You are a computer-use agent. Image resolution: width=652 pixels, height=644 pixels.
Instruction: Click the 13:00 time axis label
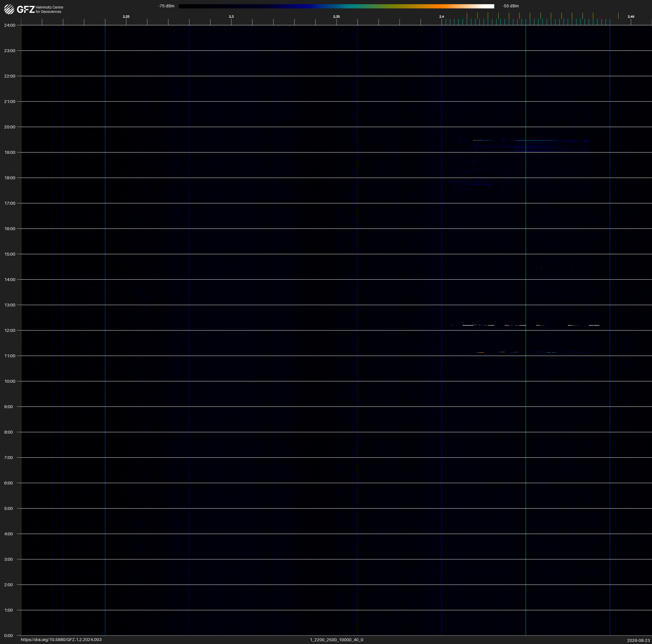[10, 305]
